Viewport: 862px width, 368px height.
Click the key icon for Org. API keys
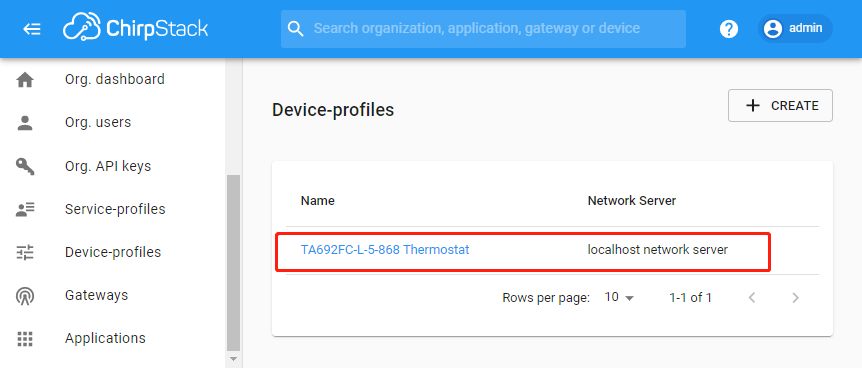[25, 166]
